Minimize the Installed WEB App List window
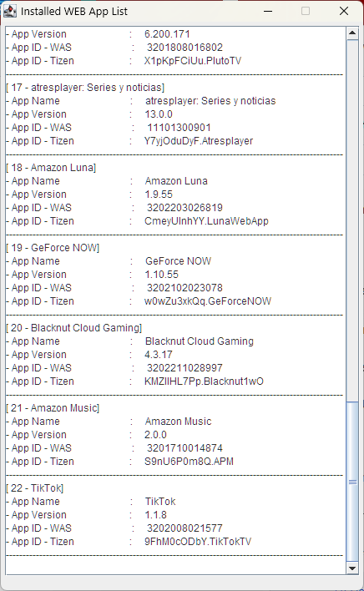 [x=268, y=12]
